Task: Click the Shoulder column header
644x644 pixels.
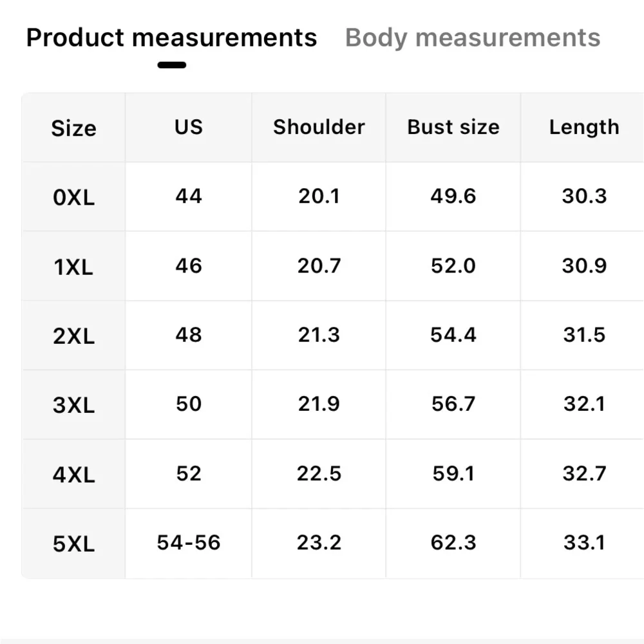Action: tap(319, 127)
